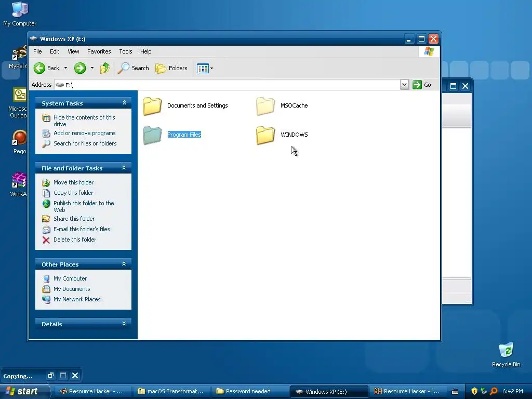Open the Favorites menu
This screenshot has width=532, height=399.
click(99, 51)
